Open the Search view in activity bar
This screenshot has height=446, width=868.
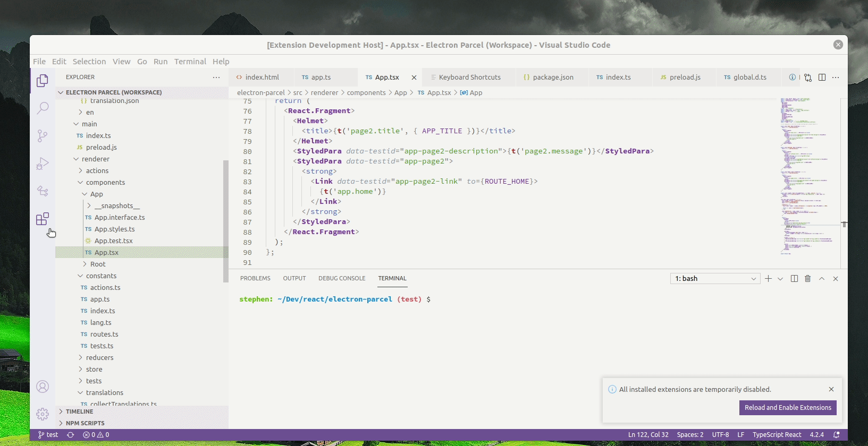point(43,108)
